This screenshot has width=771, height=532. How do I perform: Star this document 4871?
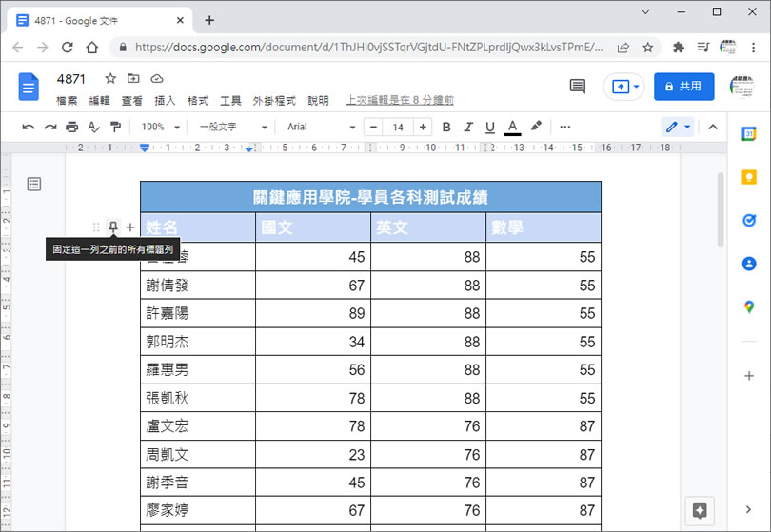coord(110,78)
